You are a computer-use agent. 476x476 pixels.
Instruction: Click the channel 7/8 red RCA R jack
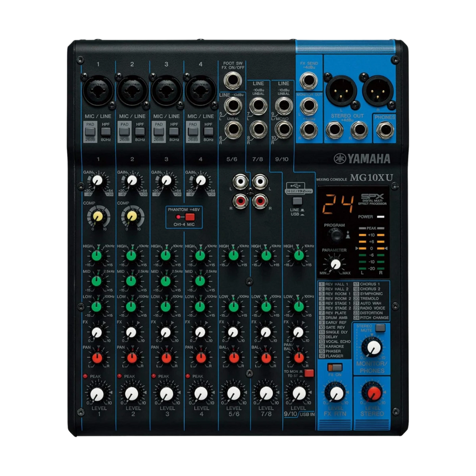[x=260, y=201]
